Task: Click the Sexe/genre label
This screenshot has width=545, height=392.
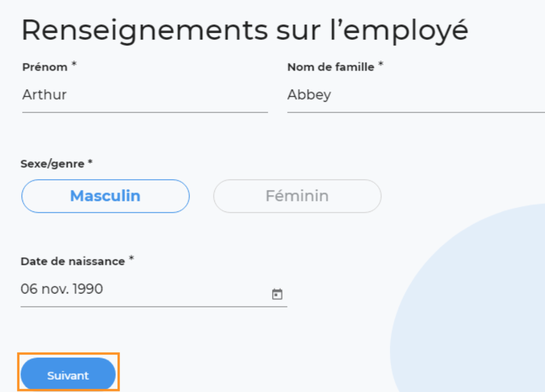Action: coord(53,164)
